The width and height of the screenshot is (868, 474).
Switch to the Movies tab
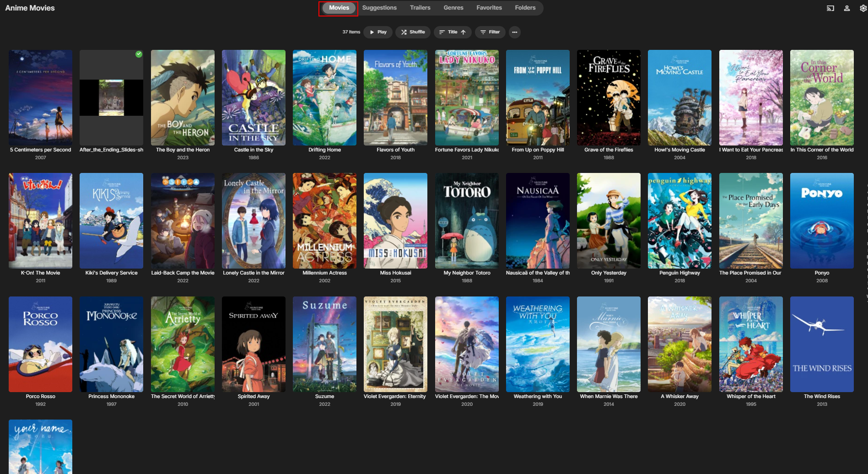(x=339, y=8)
